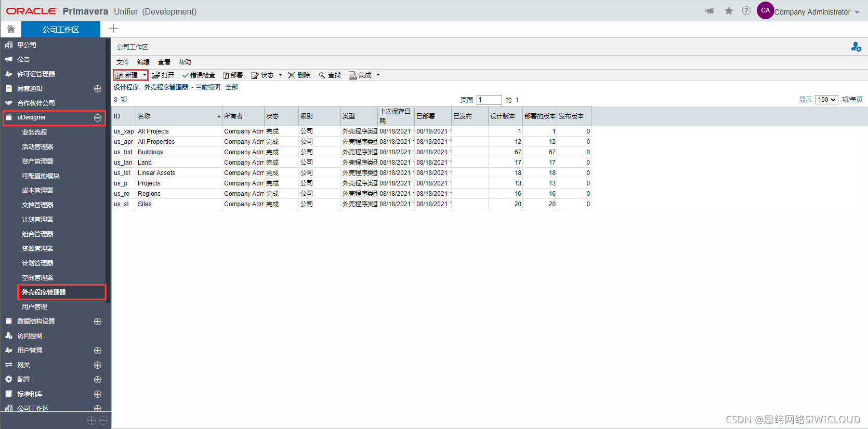
Task: Open the 帮助 menu
Action: click(x=185, y=62)
